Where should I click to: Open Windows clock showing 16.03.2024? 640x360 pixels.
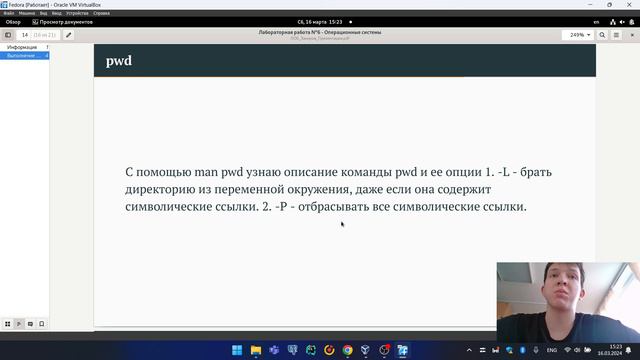pyautogui.click(x=610, y=350)
